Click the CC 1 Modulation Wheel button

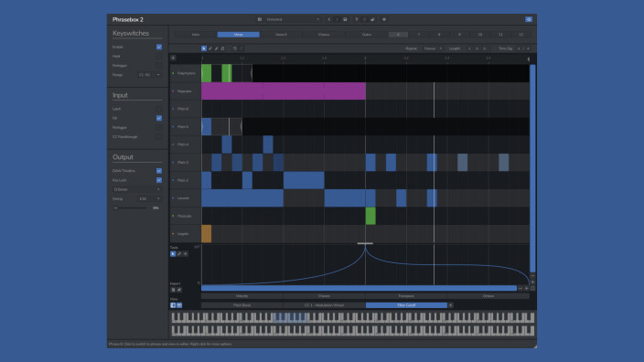pyautogui.click(x=324, y=305)
